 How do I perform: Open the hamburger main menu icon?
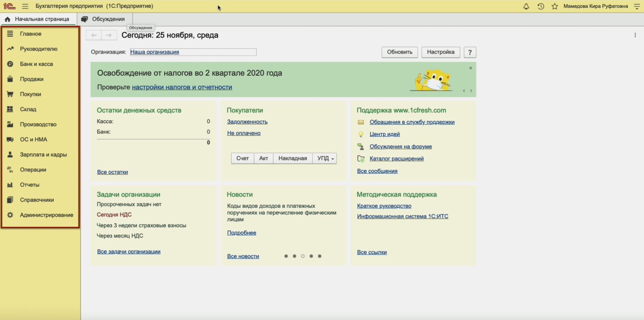[25, 6]
